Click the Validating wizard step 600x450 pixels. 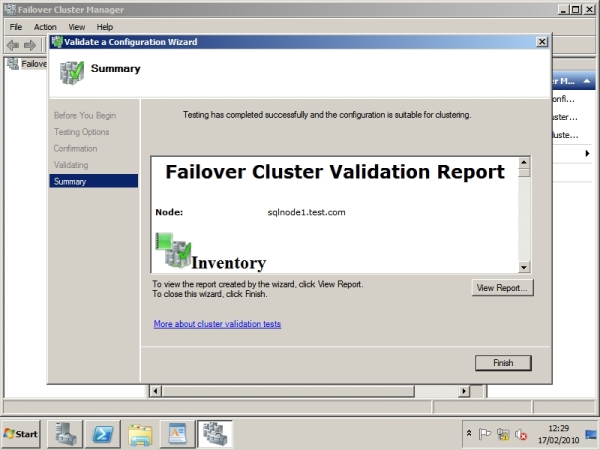click(71, 165)
